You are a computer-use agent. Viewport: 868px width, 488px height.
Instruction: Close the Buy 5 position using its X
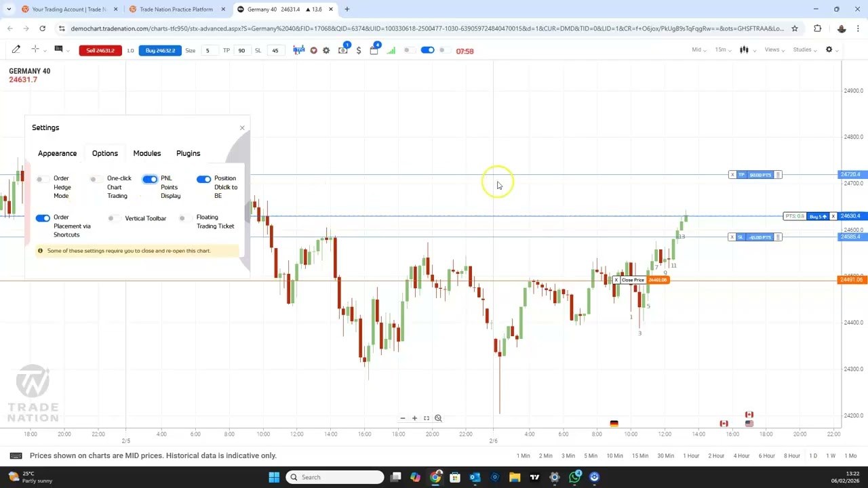coord(833,216)
